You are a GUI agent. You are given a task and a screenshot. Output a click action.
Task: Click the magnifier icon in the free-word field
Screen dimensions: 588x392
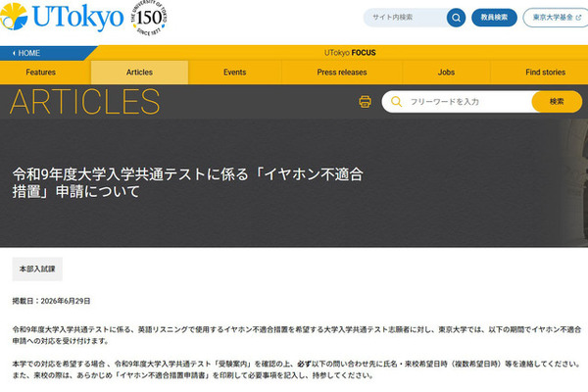[x=396, y=102]
